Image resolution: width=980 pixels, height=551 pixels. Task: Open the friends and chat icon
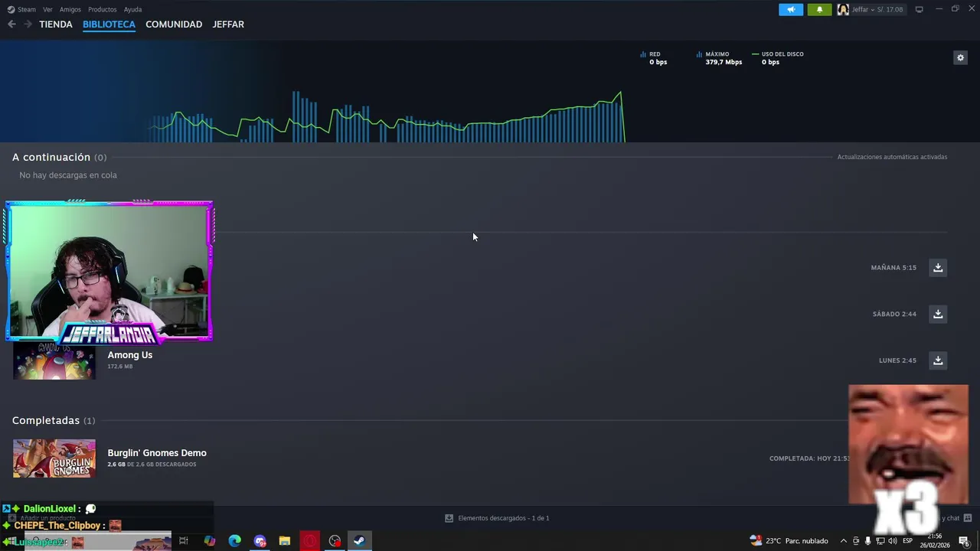tap(967, 518)
